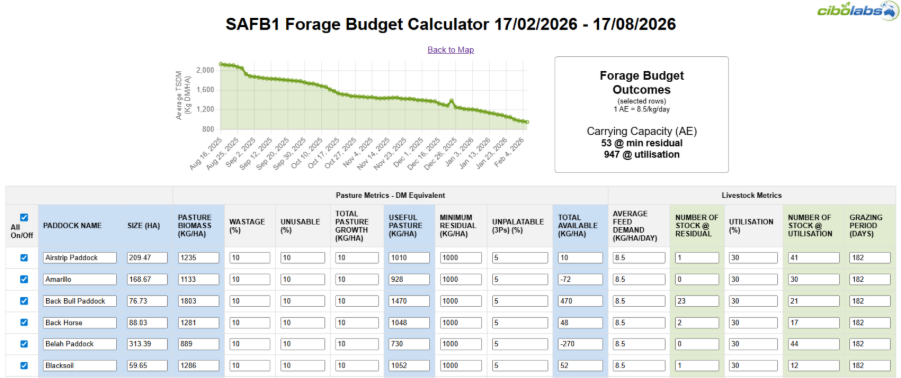Click Back Bull Paddock useful pasture 1470
Image resolution: width=901 pixels, height=378 pixels.
coord(410,301)
